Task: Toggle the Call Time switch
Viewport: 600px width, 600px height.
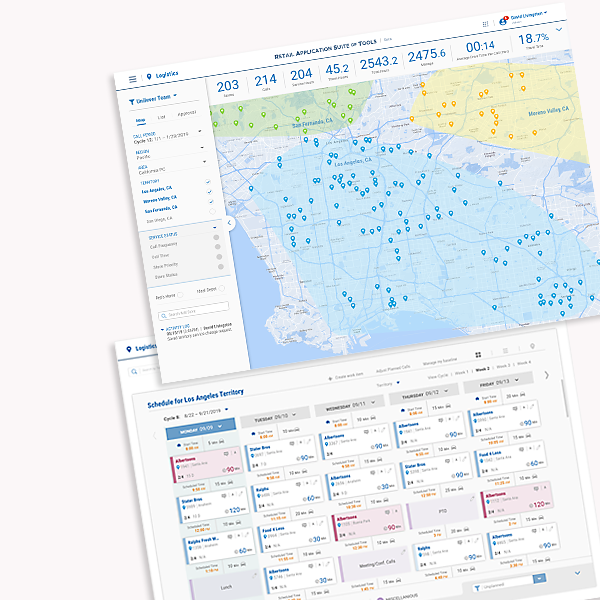Action: tap(218, 247)
